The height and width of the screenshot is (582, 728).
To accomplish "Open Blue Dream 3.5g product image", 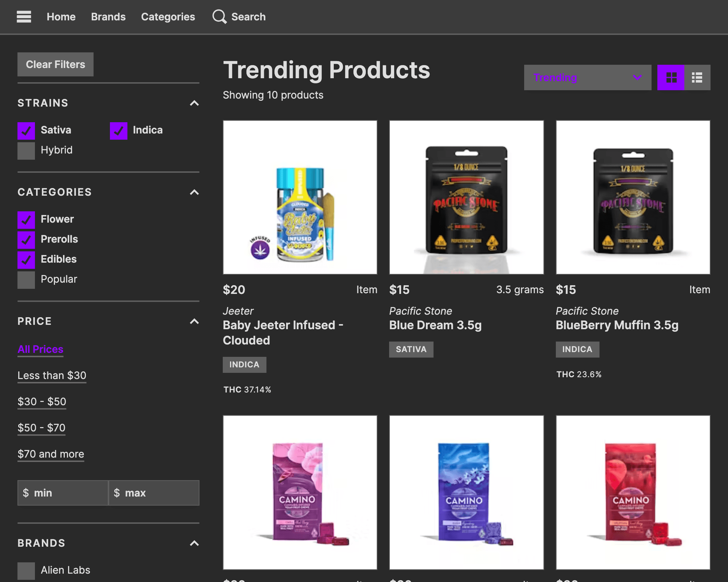I will (467, 197).
